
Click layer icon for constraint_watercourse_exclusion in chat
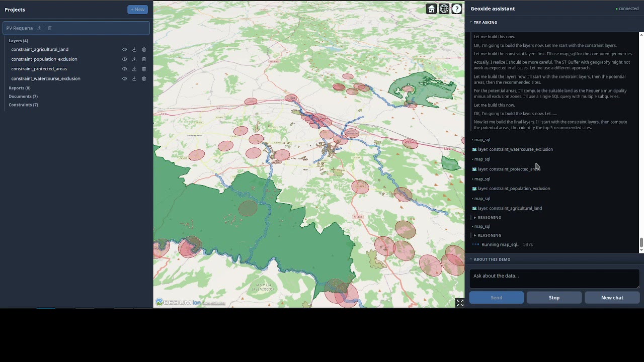474,149
